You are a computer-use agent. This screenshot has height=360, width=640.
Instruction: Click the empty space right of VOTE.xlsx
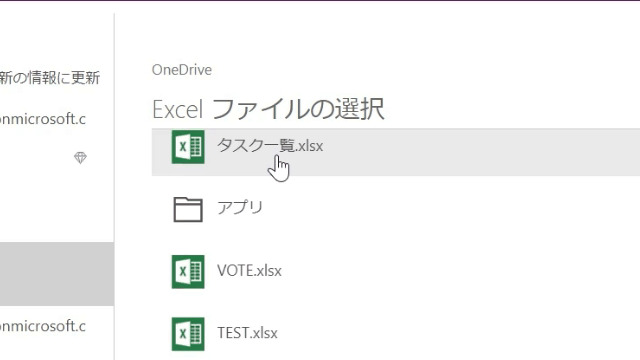461,271
